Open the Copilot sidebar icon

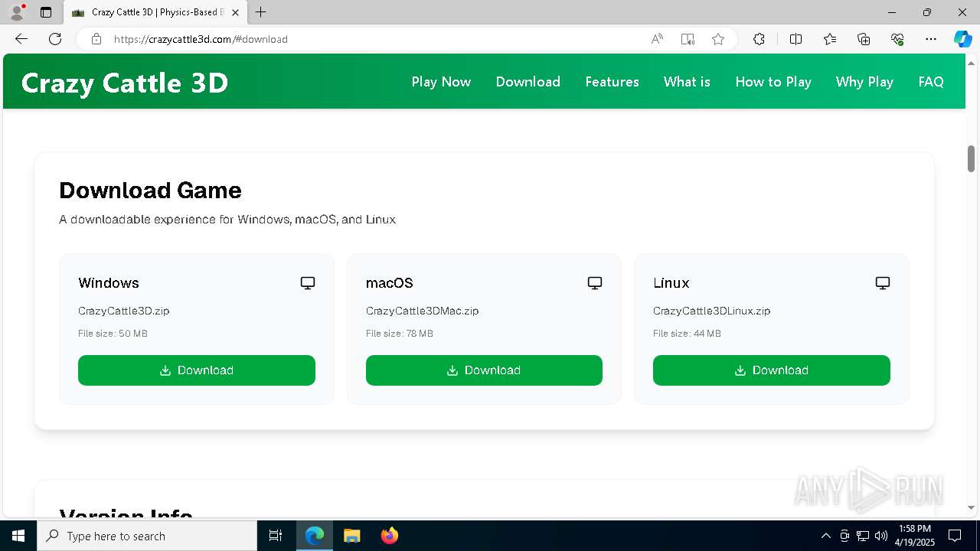pyautogui.click(x=962, y=39)
